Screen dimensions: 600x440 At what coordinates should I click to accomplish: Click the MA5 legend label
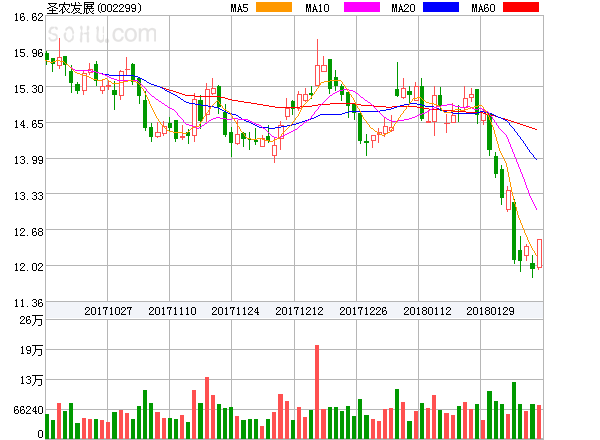click(239, 8)
